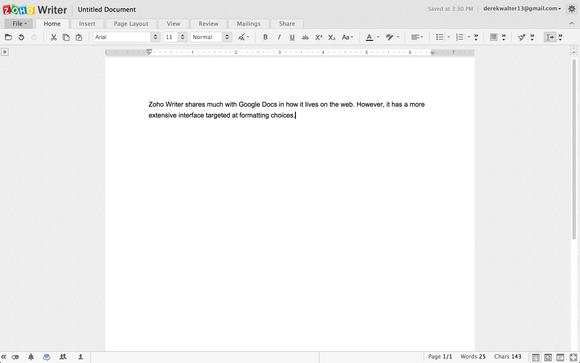Switch to the second layout view icon

548,357
